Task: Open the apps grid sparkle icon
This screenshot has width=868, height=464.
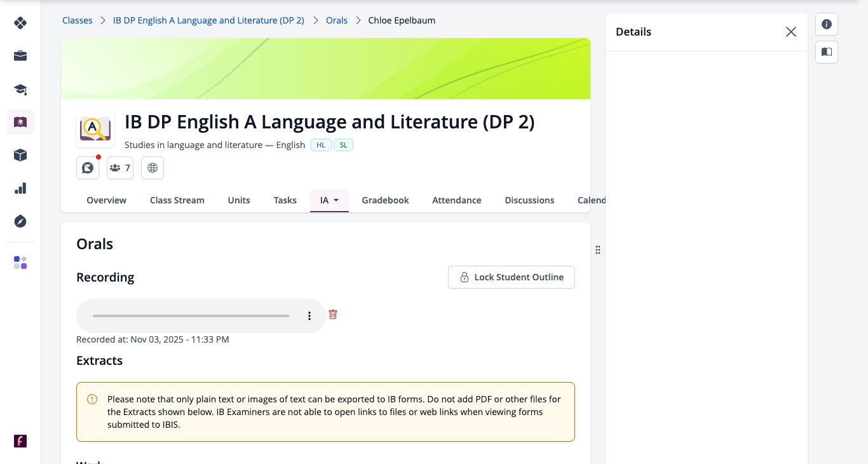Action: click(20, 263)
